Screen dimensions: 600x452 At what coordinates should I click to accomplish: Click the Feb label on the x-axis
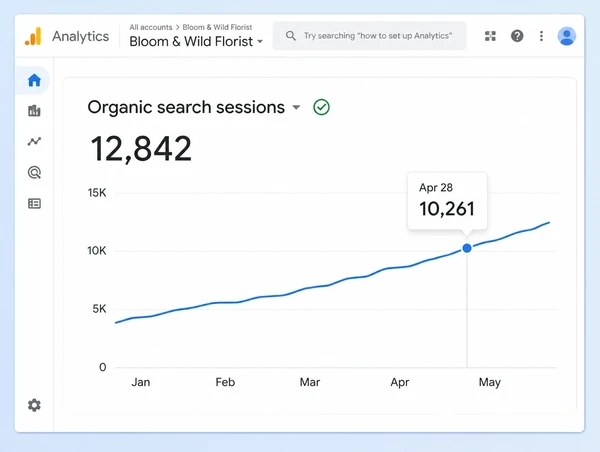[x=225, y=382]
